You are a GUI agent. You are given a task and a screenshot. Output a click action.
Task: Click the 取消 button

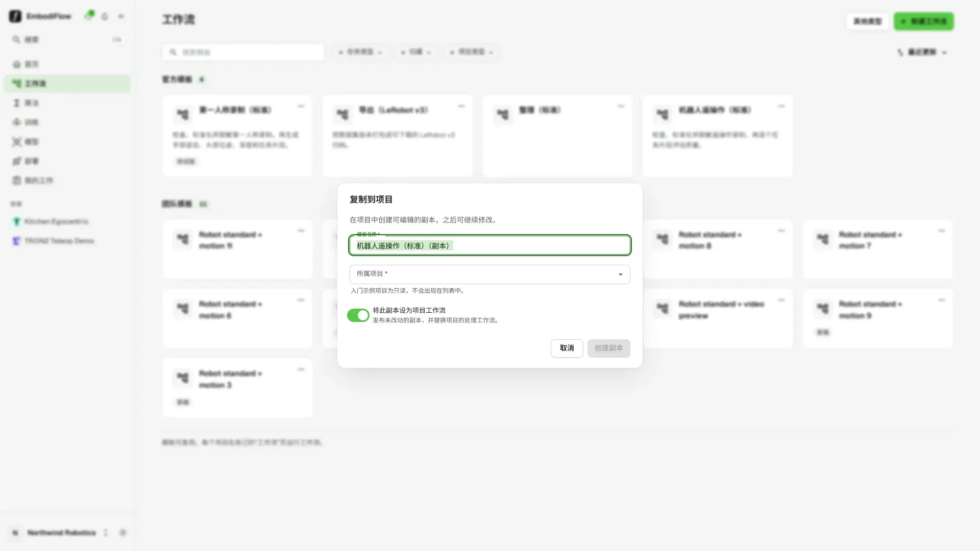(567, 348)
